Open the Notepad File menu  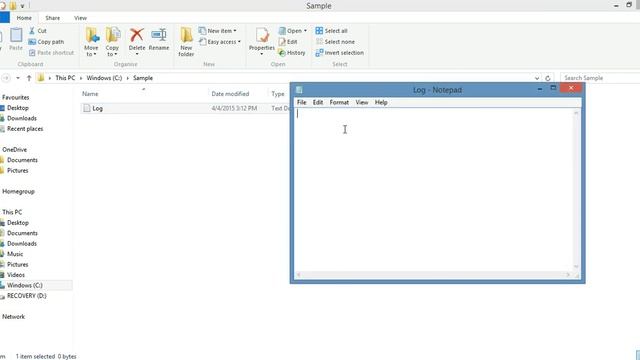[302, 102]
